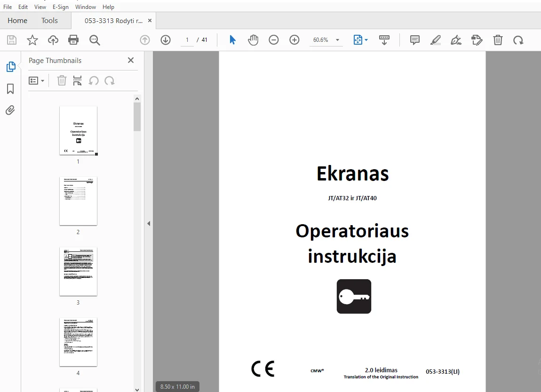Rotate thumbnails counterclockwise
The height and width of the screenshot is (392, 541).
coord(94,81)
